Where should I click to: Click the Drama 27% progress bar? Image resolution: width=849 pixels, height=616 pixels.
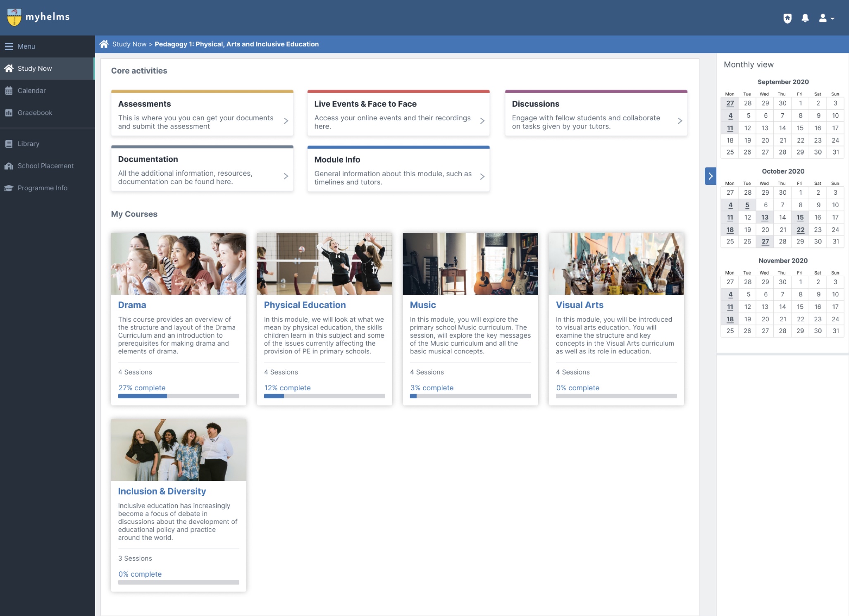pyautogui.click(x=178, y=396)
